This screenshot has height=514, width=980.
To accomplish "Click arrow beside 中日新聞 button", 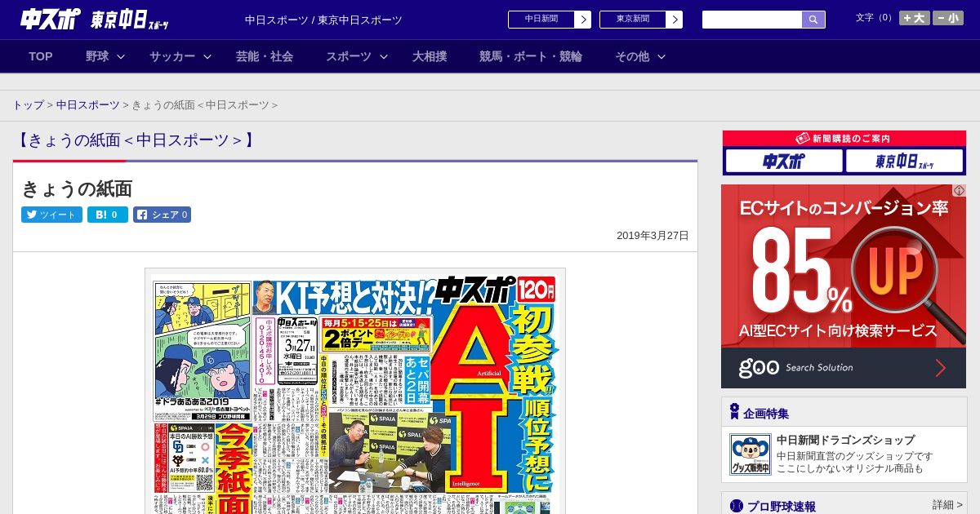I will (x=583, y=20).
